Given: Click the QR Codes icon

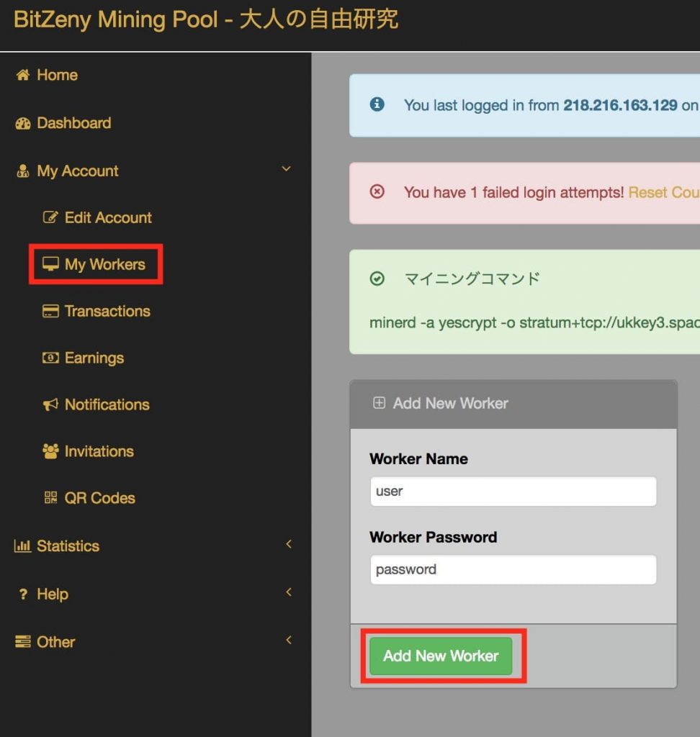Looking at the screenshot, I should point(50,498).
